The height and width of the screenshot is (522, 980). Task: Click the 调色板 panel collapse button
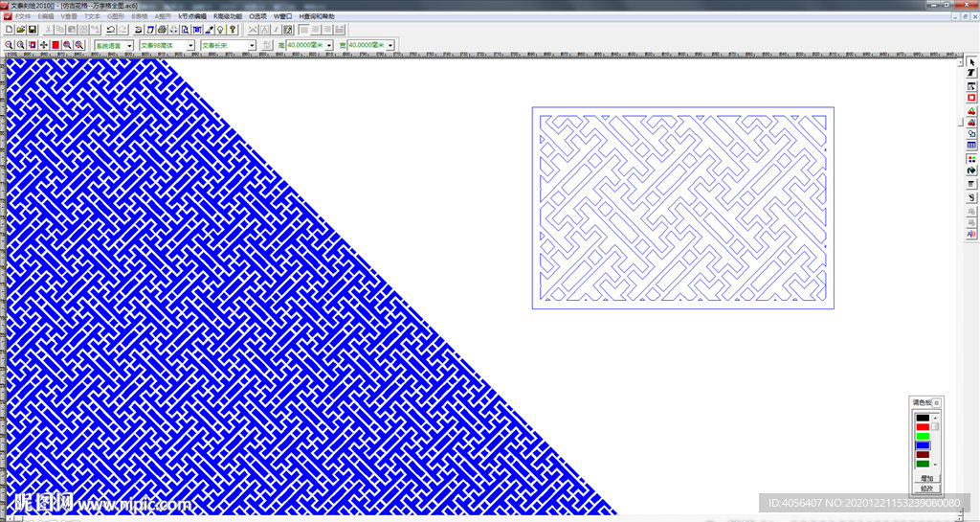pos(937,402)
